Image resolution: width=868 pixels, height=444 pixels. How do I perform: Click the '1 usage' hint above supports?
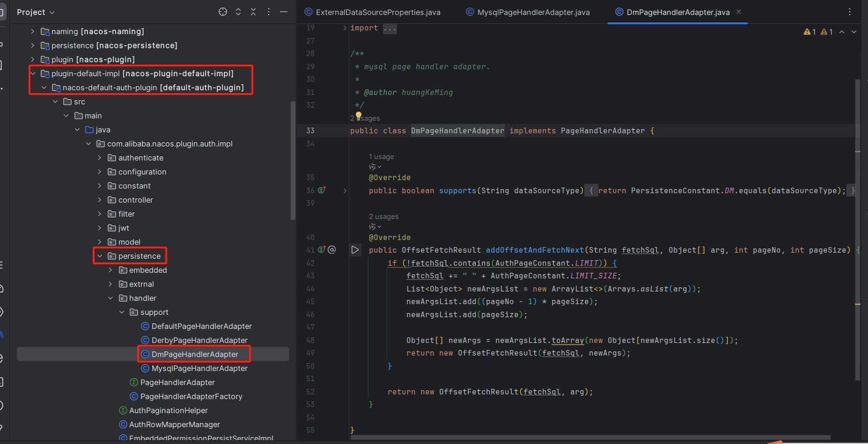tap(382, 157)
